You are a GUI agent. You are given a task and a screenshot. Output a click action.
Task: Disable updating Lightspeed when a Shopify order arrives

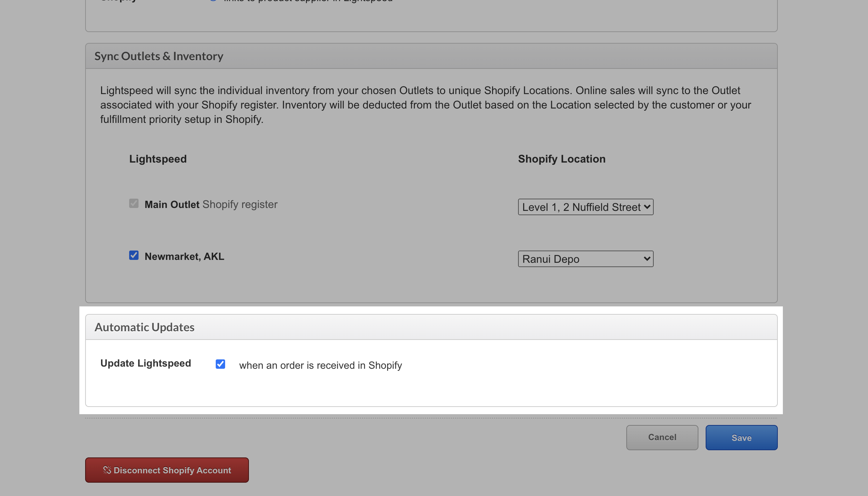[220, 364]
